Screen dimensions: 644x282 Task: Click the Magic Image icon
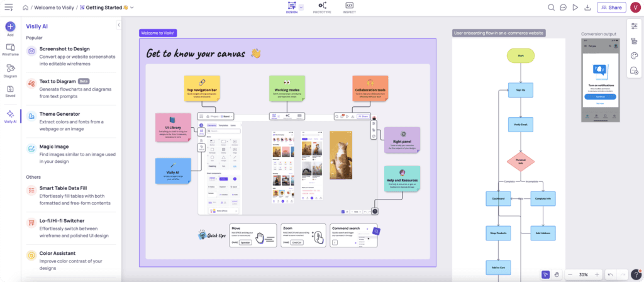pos(31,149)
